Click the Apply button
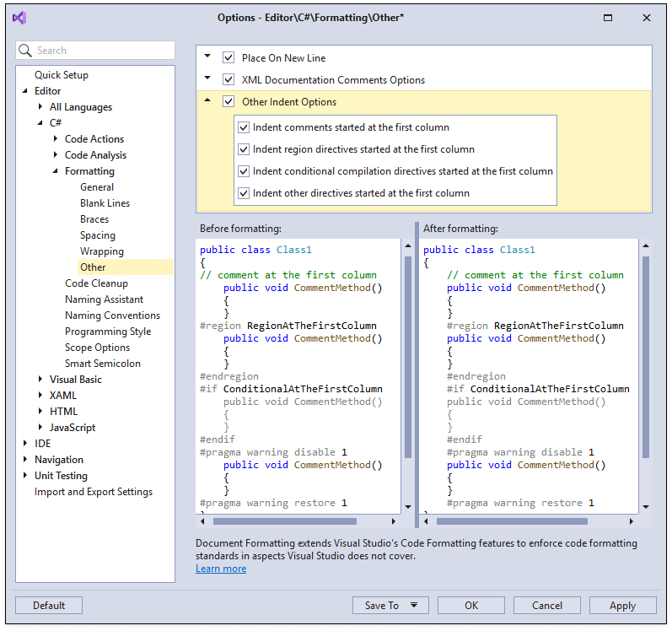672x631 pixels. (x=622, y=605)
